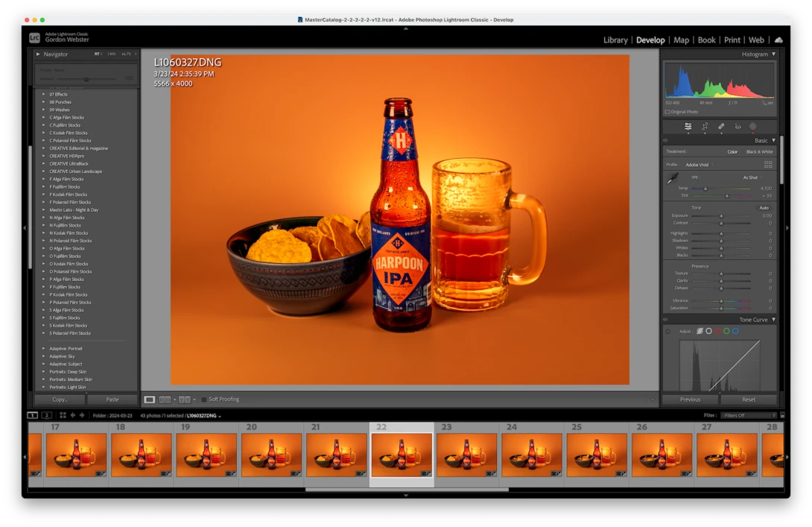Select the Crop overlay tool
Image resolution: width=812 pixels, height=527 pixels.
tap(705, 127)
